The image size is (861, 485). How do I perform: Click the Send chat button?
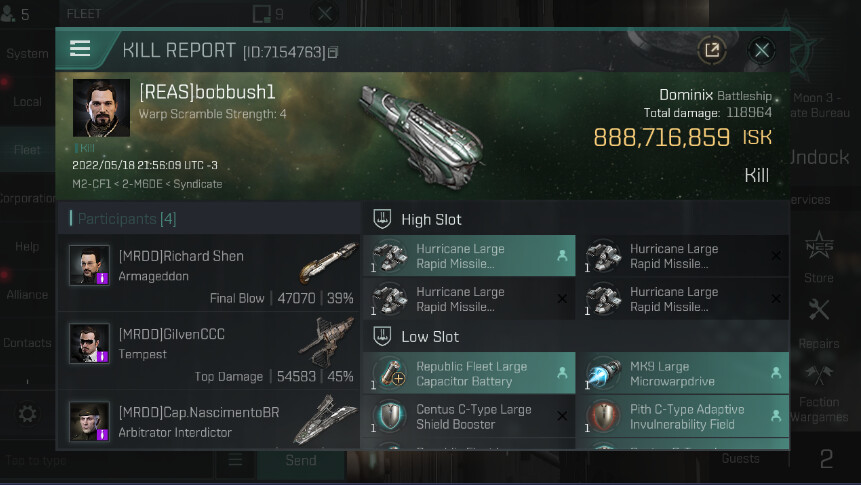301,460
